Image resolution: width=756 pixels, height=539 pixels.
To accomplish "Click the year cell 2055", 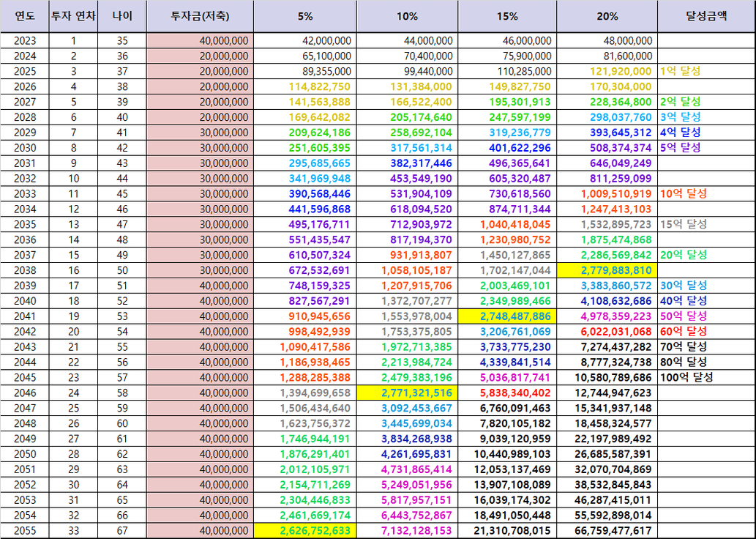I will tap(25, 530).
